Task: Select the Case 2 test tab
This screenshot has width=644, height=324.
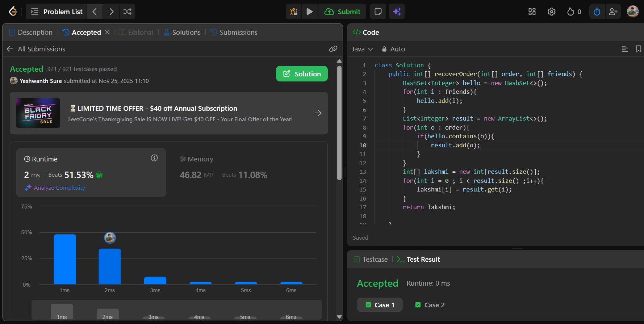Action: pos(430,305)
